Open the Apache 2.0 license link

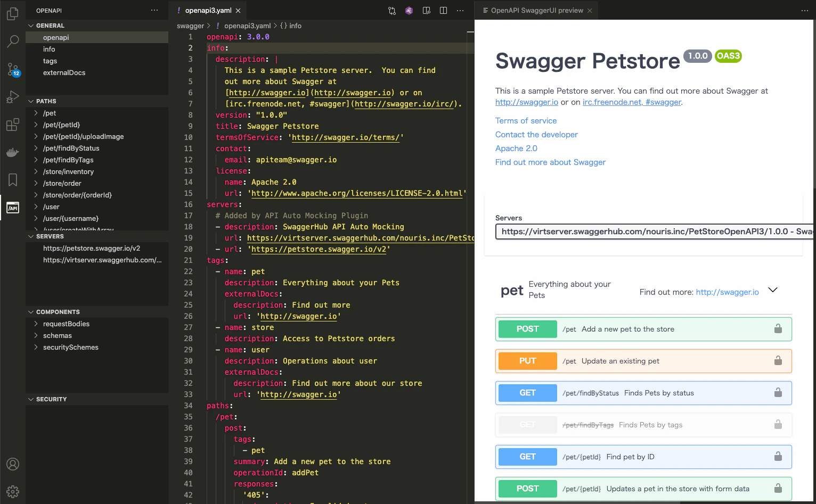(x=516, y=148)
